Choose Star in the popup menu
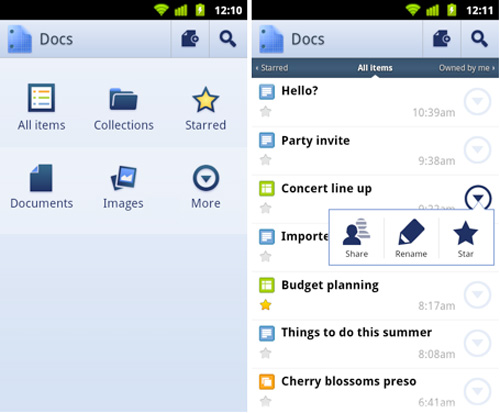Screen dimensions: 500x413 [466, 238]
